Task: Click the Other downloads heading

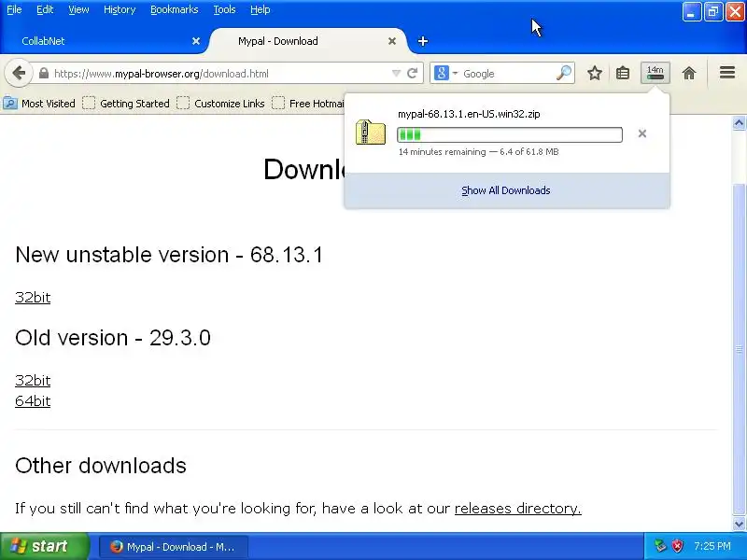Action: tap(101, 466)
